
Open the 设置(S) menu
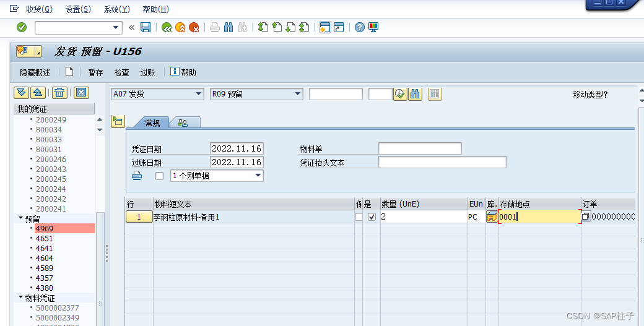click(78, 9)
